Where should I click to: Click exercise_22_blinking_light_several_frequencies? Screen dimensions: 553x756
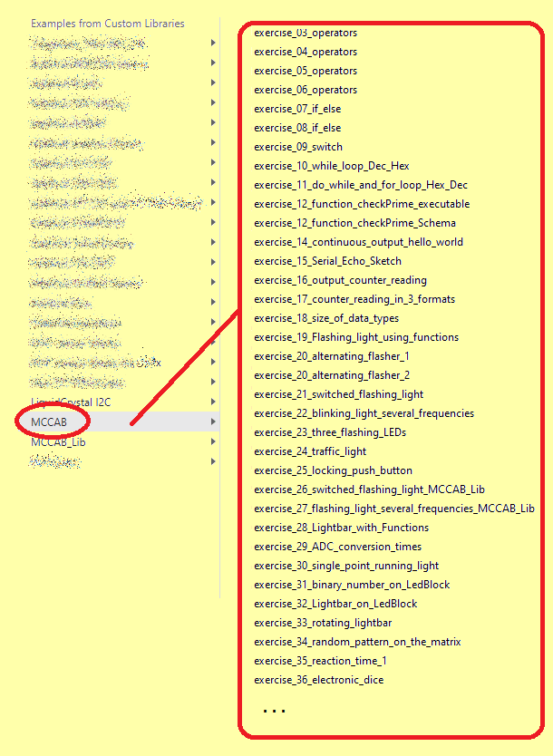(364, 413)
